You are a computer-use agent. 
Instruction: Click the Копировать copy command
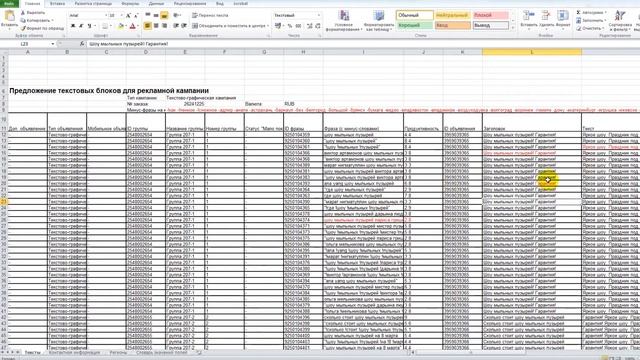pos(37,20)
